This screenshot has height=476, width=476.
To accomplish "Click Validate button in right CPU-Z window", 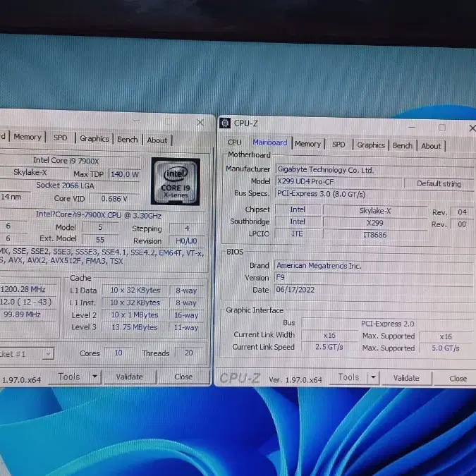I will 406,378.
